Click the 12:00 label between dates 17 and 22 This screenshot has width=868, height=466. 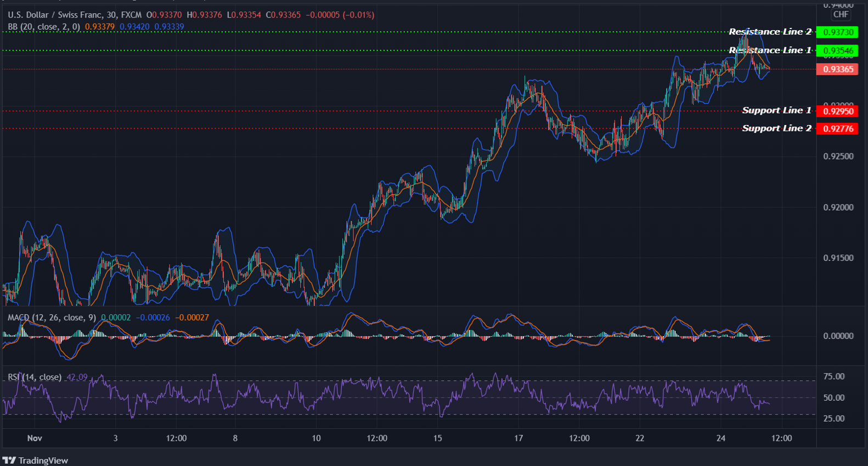pos(579,438)
